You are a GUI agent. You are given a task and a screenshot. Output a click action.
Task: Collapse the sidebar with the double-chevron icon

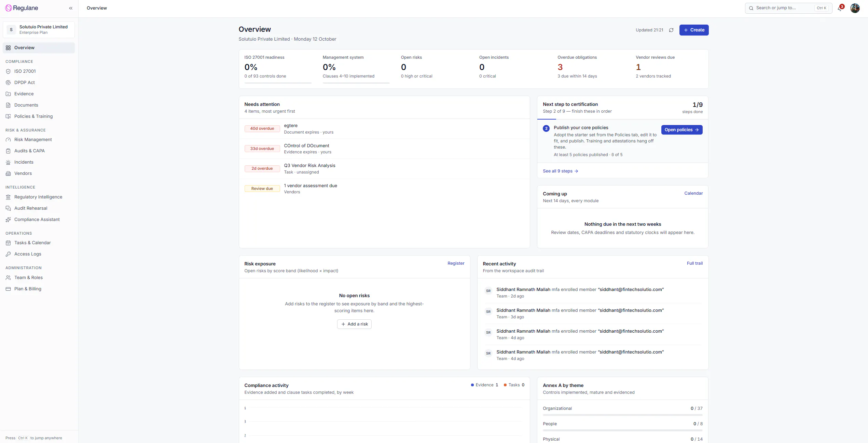point(71,8)
